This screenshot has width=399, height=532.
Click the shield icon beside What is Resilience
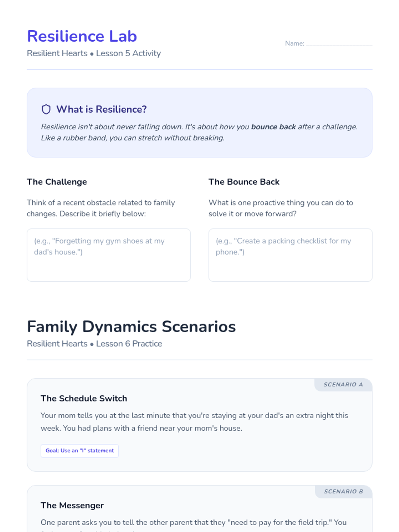point(46,109)
